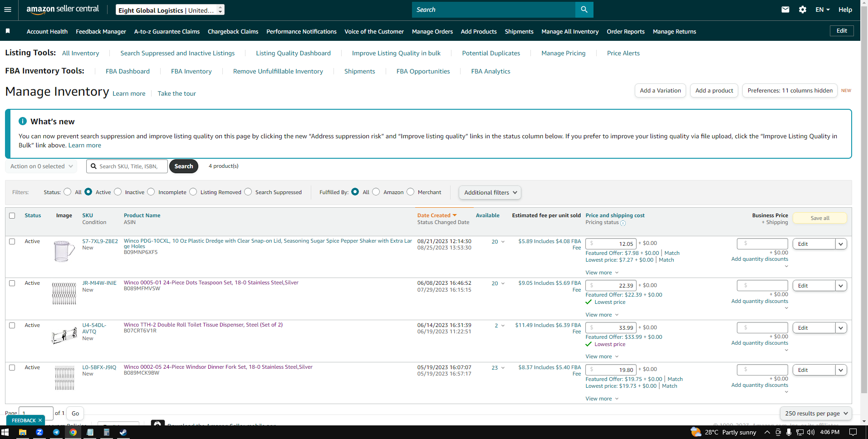Click the Save all button
This screenshot has width=868, height=439.
pos(820,218)
